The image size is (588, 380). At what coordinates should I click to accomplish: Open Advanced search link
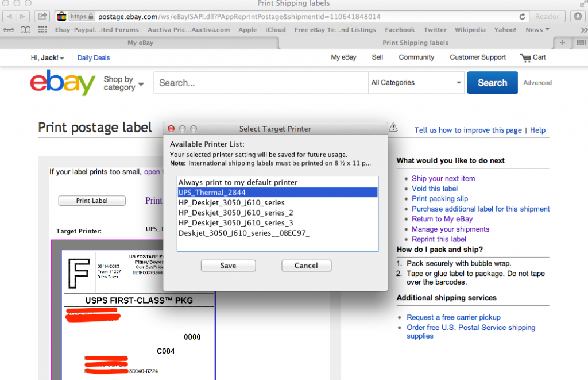point(537,83)
